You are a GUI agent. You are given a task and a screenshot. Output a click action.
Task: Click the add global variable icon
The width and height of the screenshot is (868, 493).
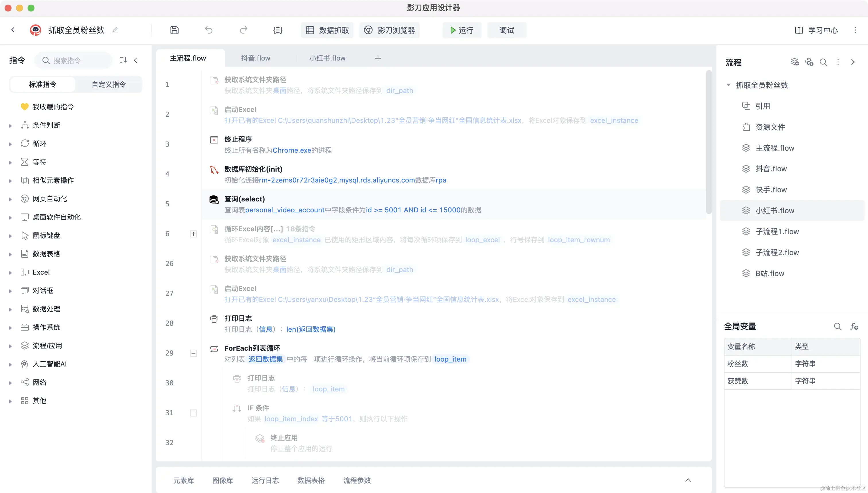[854, 326]
